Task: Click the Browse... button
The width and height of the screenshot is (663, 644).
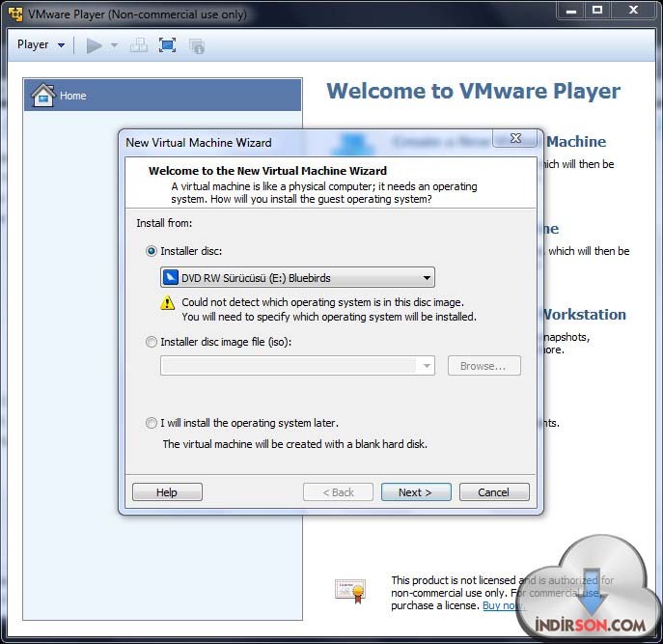Action: (484, 366)
